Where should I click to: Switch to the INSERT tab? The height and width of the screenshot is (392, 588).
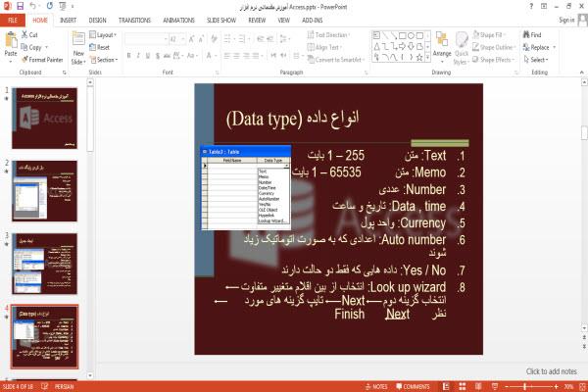pyautogui.click(x=68, y=21)
